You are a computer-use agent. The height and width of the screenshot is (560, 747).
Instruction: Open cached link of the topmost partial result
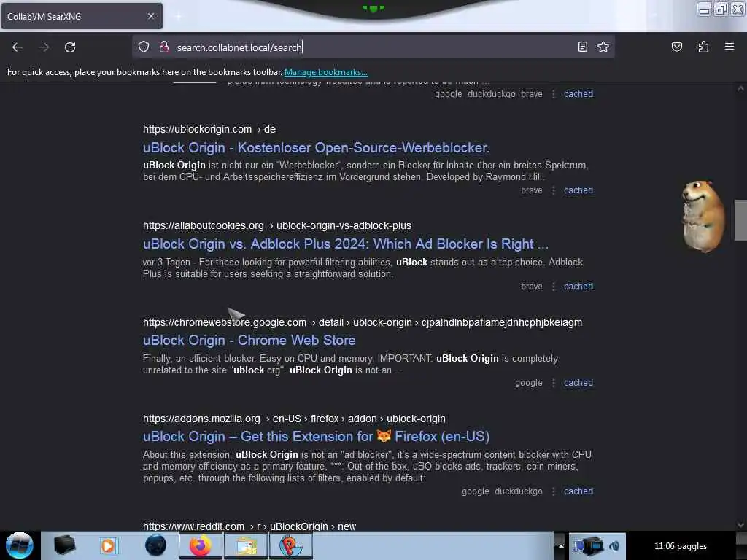point(578,94)
